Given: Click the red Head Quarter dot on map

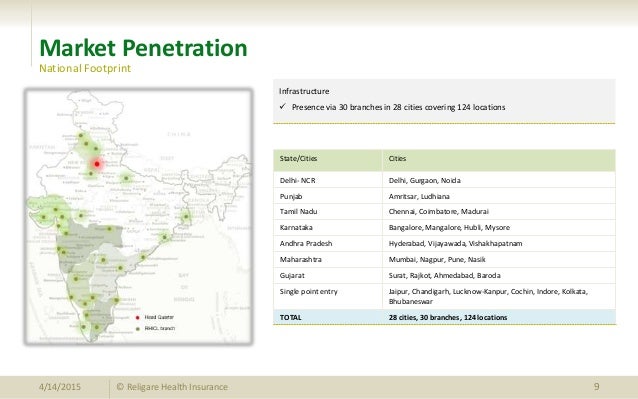Looking at the screenshot, I should tap(97, 164).
